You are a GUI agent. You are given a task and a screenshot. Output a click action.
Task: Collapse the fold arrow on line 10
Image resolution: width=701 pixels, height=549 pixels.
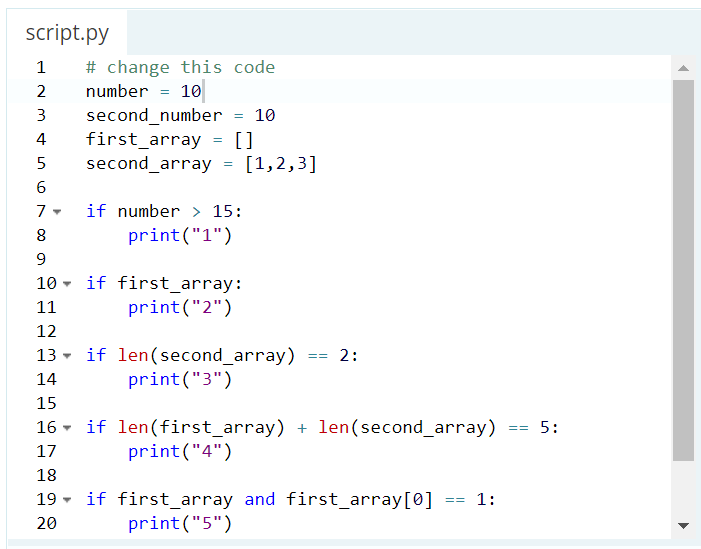67,284
